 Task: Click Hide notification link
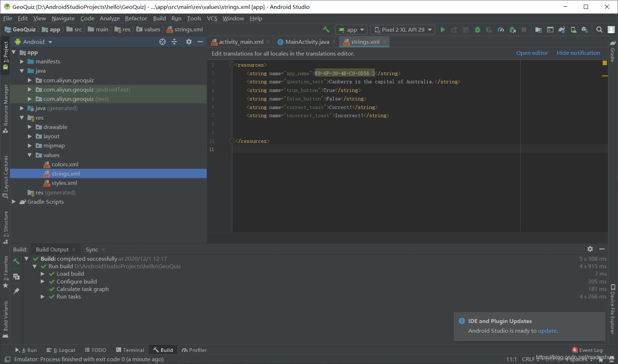[578, 53]
